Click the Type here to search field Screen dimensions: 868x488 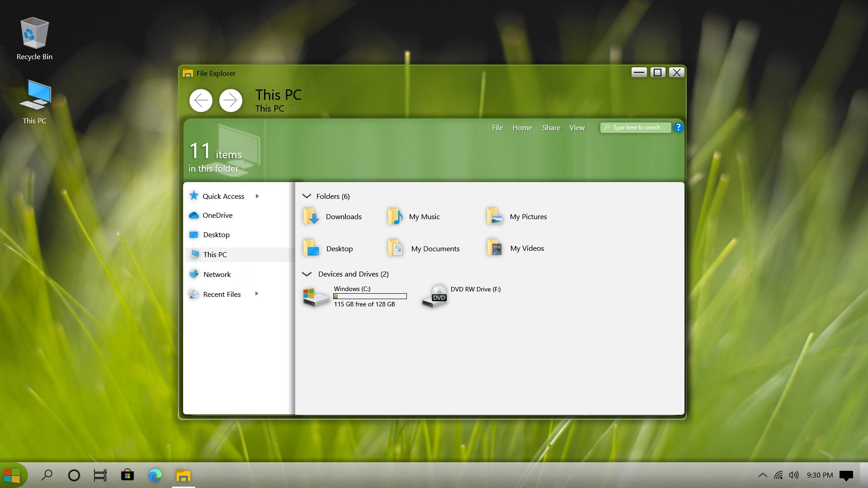click(x=636, y=127)
